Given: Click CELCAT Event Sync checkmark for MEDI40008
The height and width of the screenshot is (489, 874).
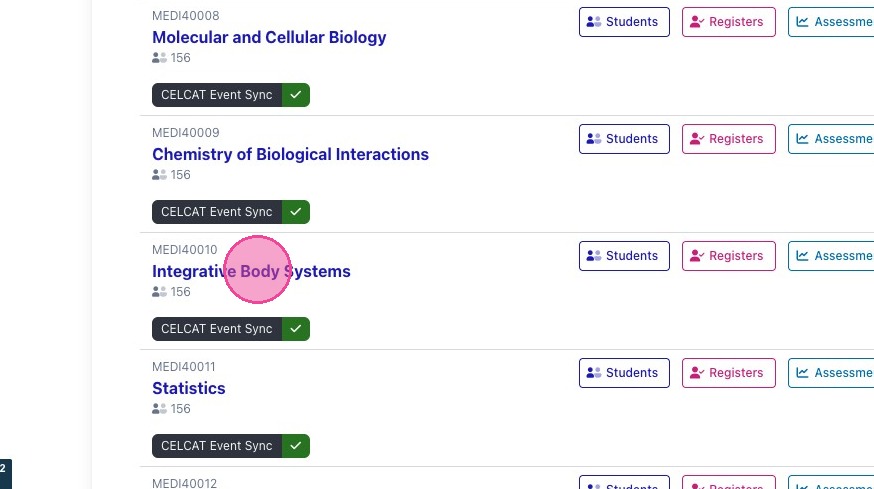Looking at the screenshot, I should 296,95.
